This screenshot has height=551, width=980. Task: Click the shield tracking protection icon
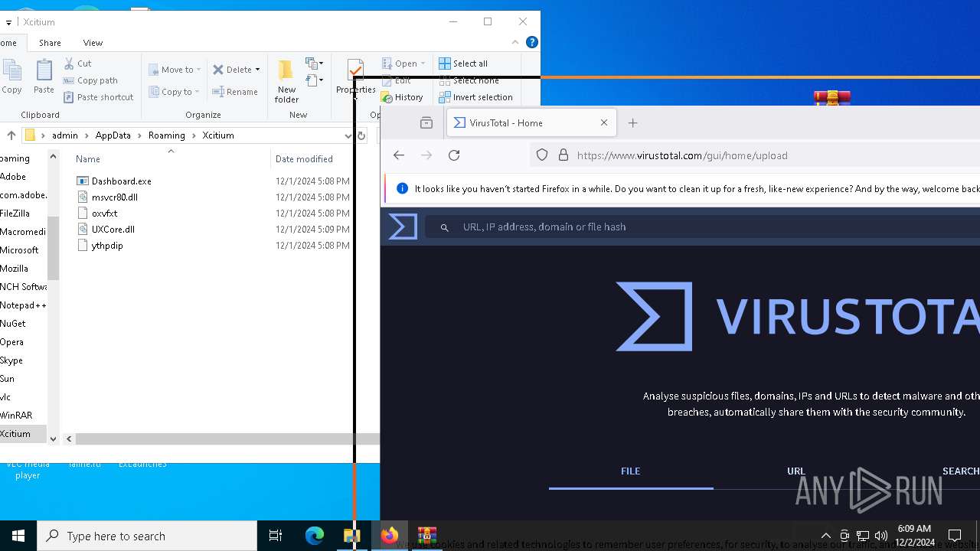(x=542, y=155)
